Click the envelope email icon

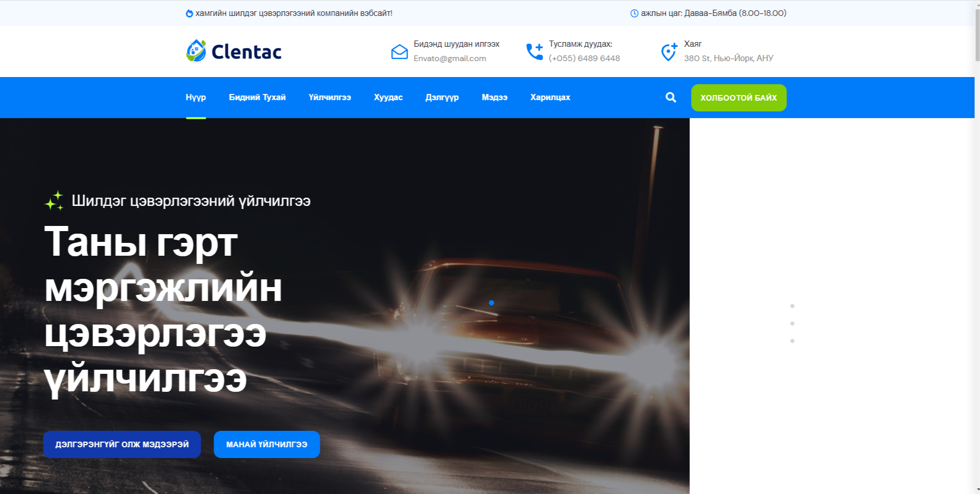[x=399, y=51]
